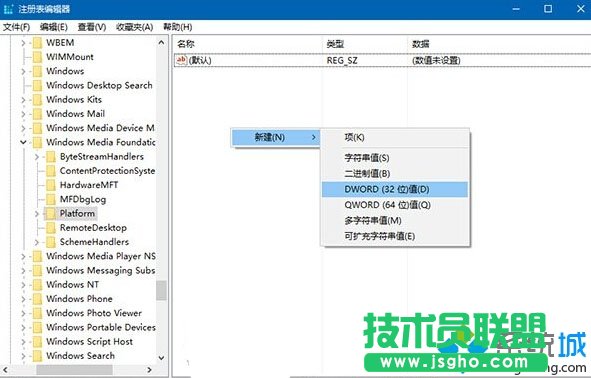591x378 pixels.
Task: Select the Windows tree item label
Action: coord(65,71)
